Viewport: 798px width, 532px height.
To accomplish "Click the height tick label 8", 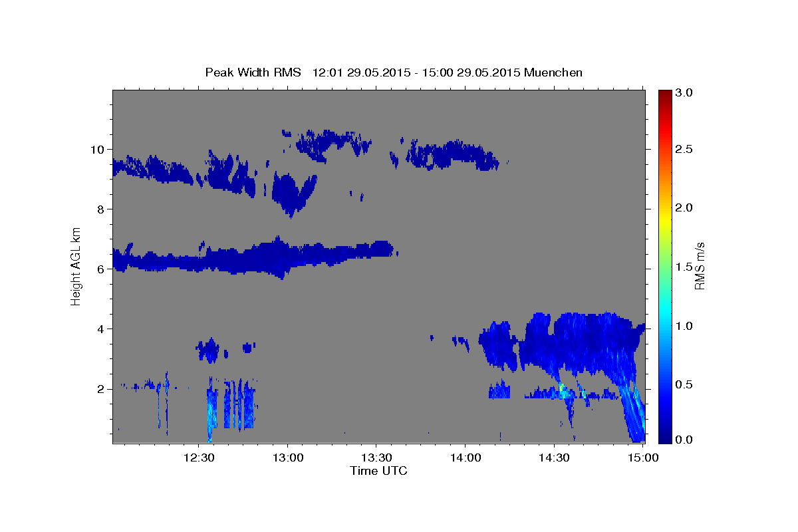I will pos(102,209).
